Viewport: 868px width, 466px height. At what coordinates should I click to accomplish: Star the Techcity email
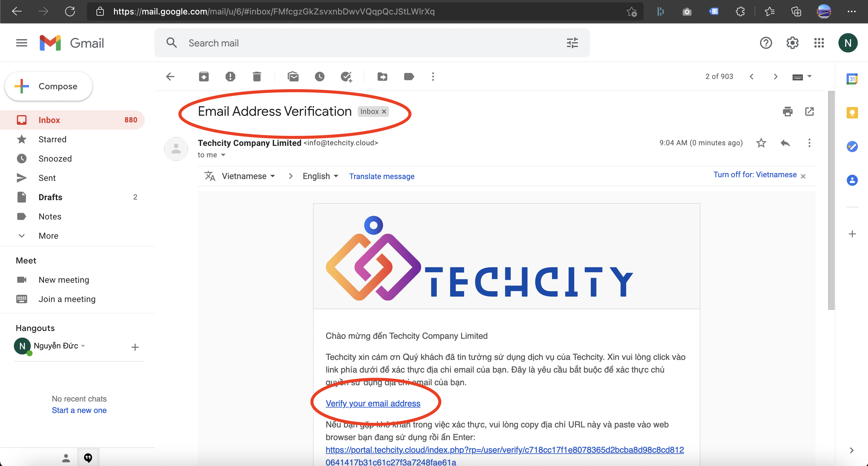pyautogui.click(x=761, y=143)
